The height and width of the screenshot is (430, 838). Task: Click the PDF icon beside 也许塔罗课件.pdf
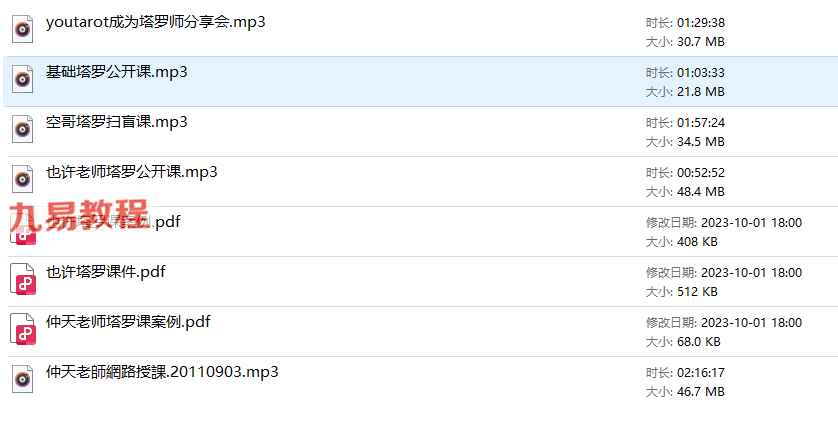click(23, 279)
